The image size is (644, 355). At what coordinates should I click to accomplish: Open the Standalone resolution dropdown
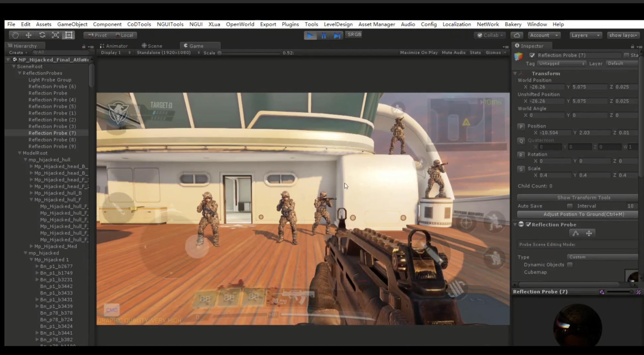(168, 52)
